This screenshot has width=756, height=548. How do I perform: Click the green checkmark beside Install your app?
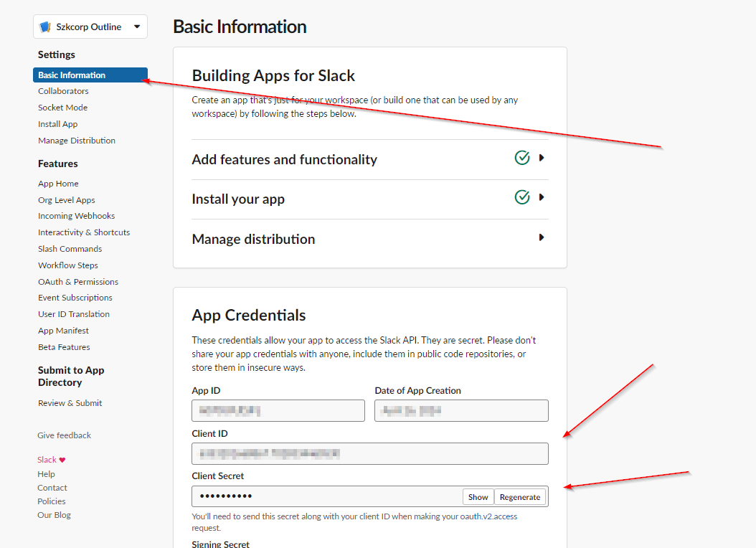[521, 197]
